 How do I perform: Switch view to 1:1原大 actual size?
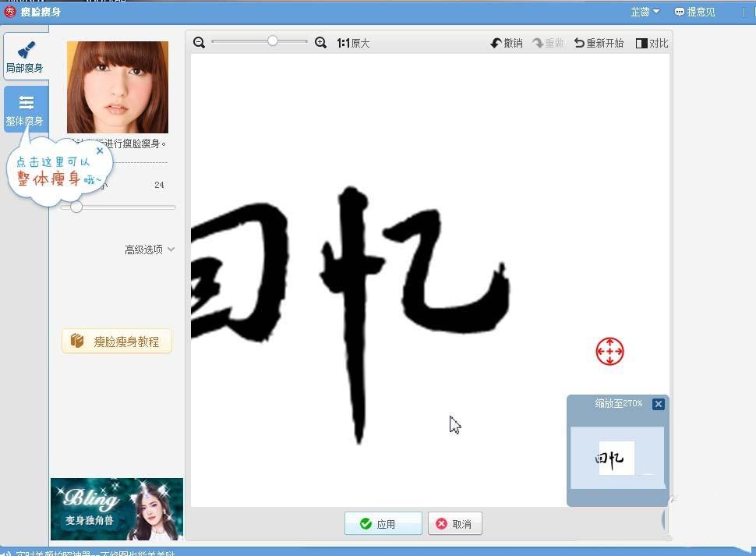tap(353, 43)
